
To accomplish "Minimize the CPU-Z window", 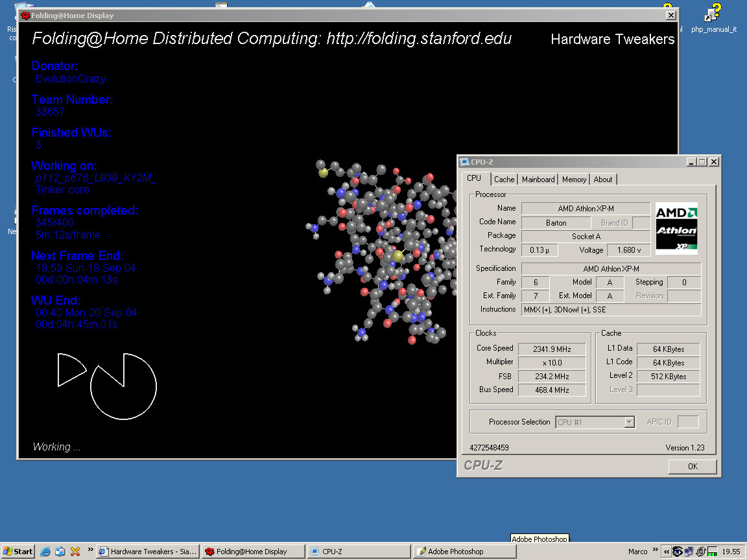I will pyautogui.click(x=691, y=162).
